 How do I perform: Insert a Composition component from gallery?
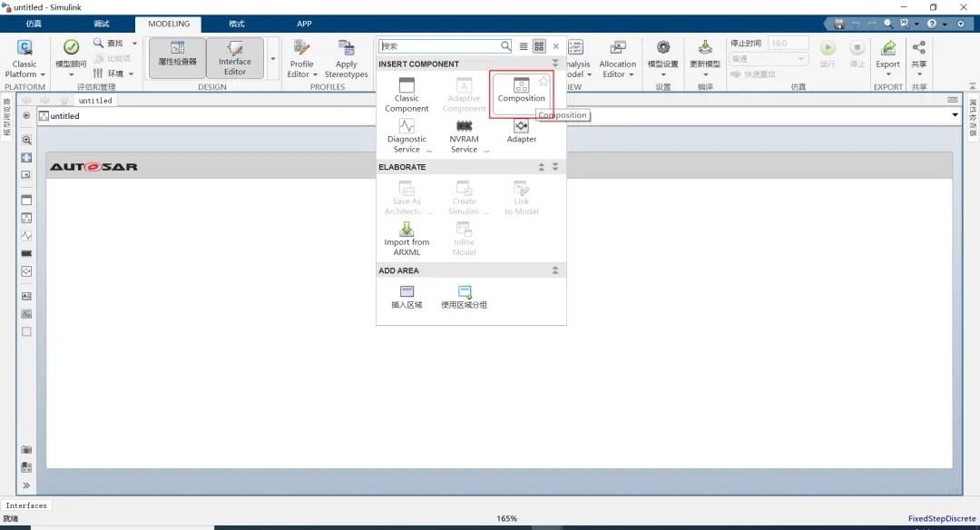click(x=521, y=90)
